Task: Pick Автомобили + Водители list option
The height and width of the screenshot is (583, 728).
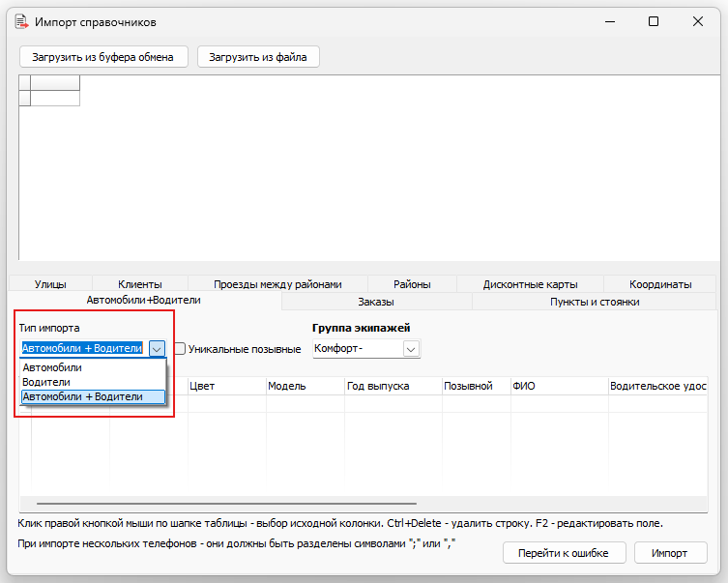Action: (x=82, y=396)
